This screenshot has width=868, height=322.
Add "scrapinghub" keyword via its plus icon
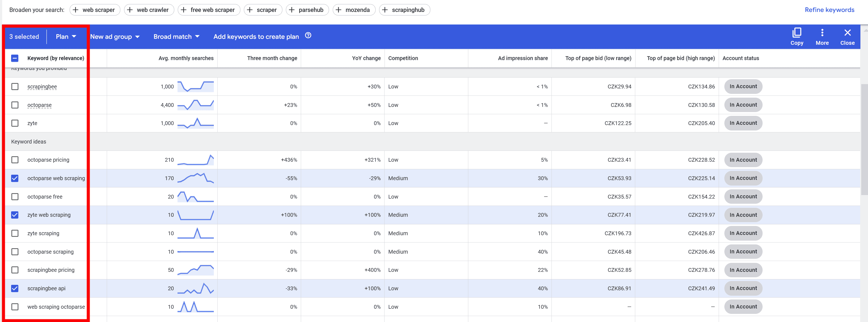[385, 10]
